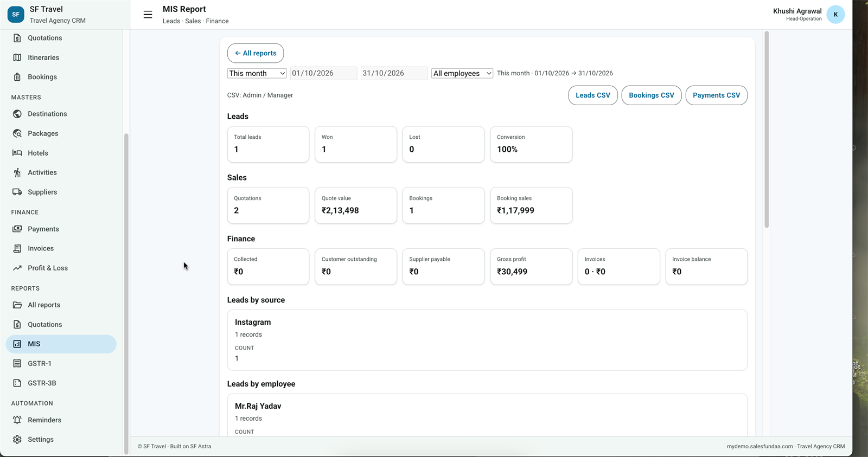The height and width of the screenshot is (457, 868).
Task: Click the All reports back button
Action: [x=256, y=53]
